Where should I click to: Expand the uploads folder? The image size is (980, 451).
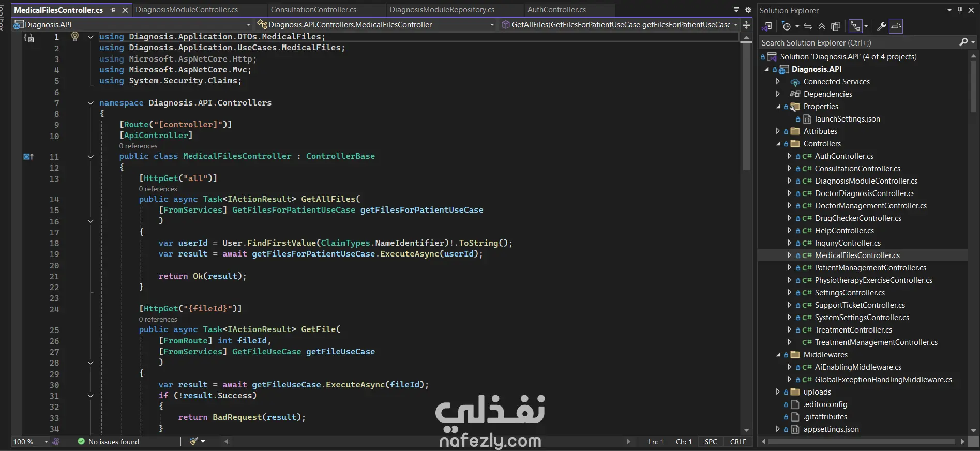click(x=778, y=392)
